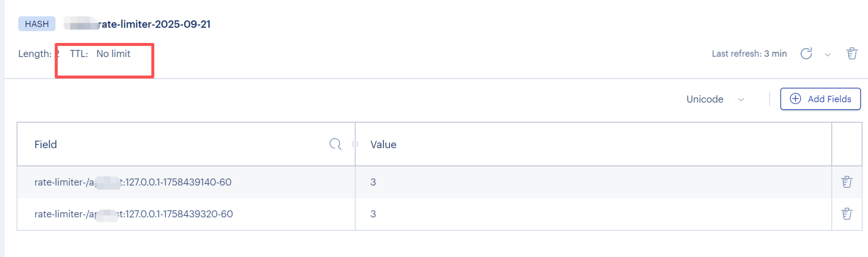Select the value 3 in the second row
This screenshot has width=868, height=257.
pyautogui.click(x=373, y=214)
